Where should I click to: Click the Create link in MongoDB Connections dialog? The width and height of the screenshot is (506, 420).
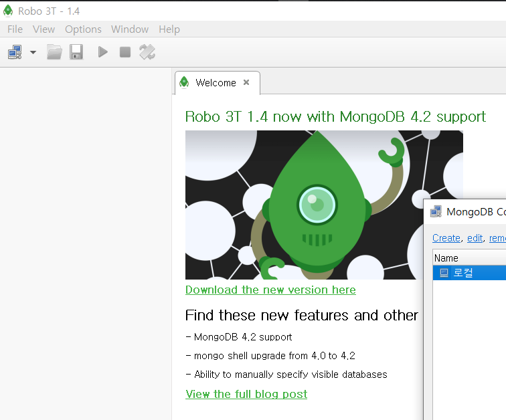pyautogui.click(x=446, y=238)
